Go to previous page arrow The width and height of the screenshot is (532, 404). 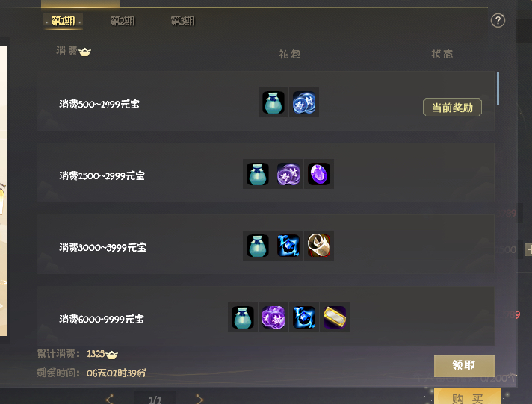(x=110, y=400)
